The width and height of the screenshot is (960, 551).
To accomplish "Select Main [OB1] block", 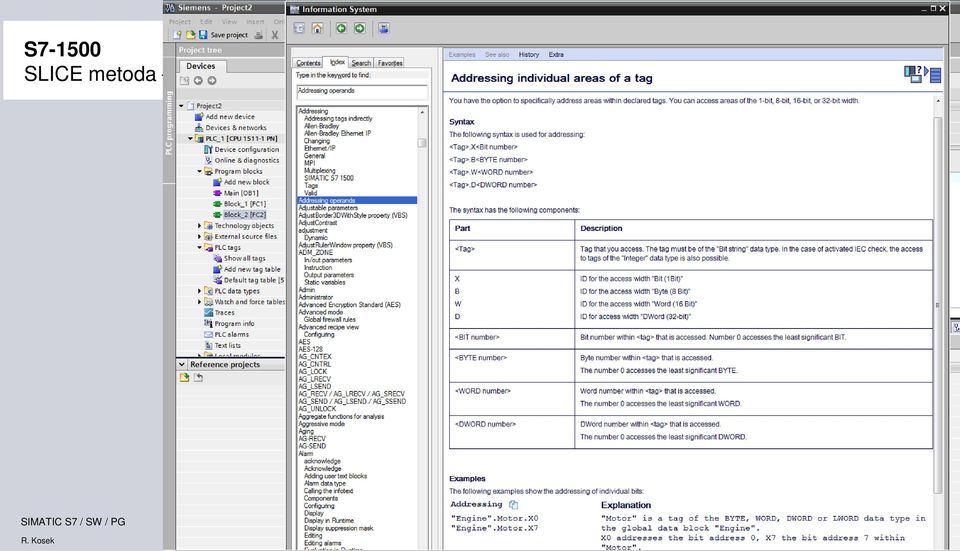I will point(241,193).
